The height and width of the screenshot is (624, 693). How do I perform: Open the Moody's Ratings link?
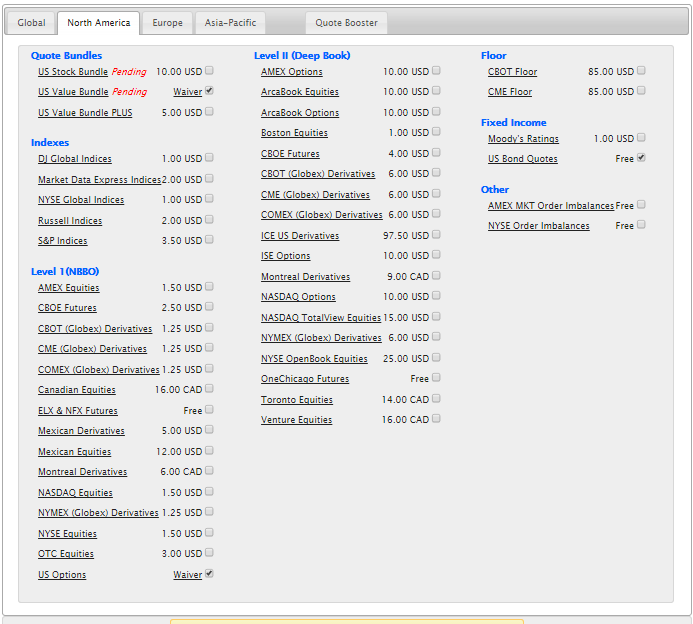[x=523, y=139]
